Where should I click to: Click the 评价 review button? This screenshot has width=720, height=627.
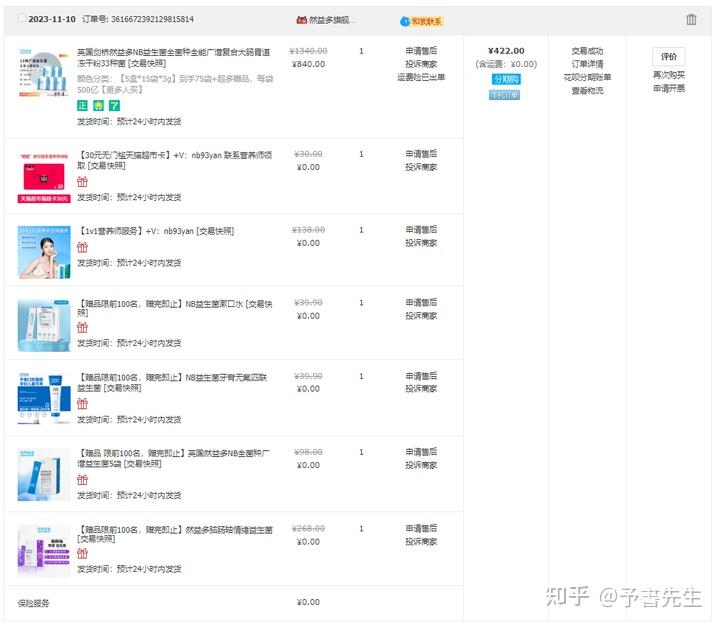pyautogui.click(x=669, y=56)
